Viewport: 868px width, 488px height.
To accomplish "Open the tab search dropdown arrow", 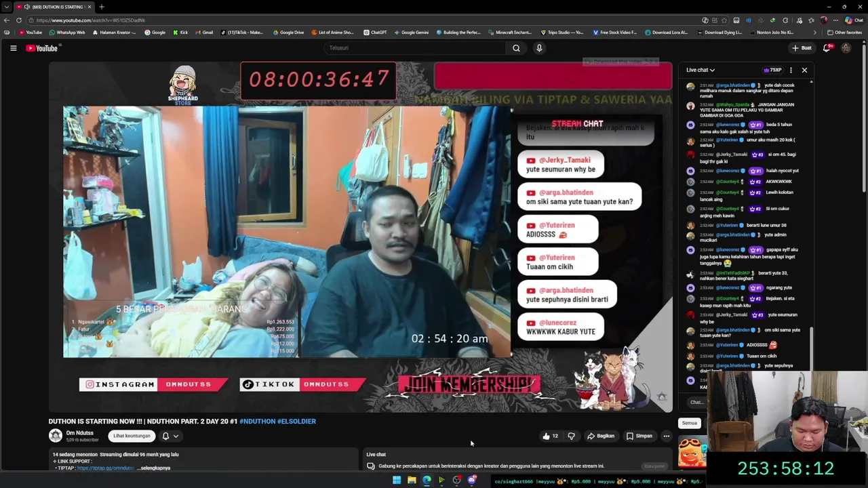I will (6, 7).
